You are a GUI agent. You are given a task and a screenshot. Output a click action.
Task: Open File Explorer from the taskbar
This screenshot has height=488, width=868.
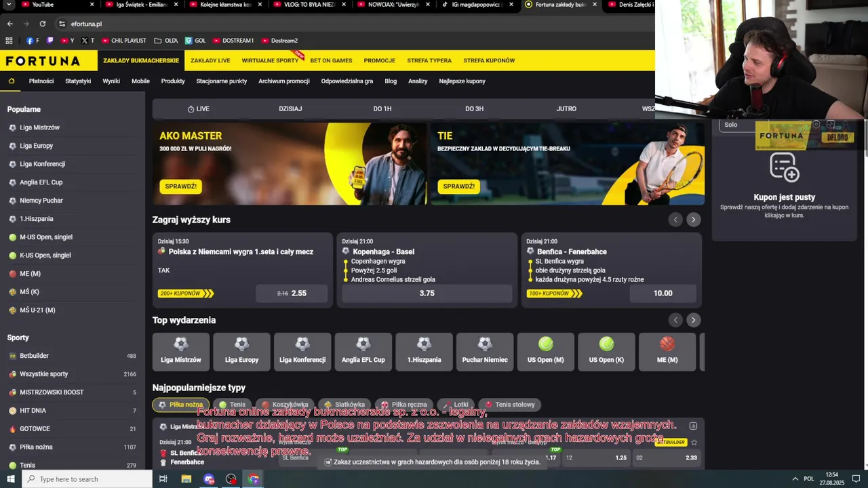coord(186,479)
